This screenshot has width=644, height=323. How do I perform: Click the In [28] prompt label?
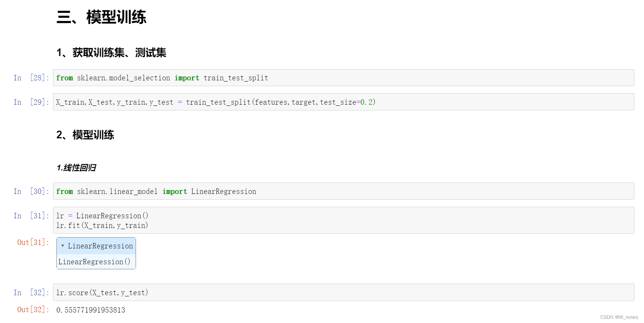31,78
